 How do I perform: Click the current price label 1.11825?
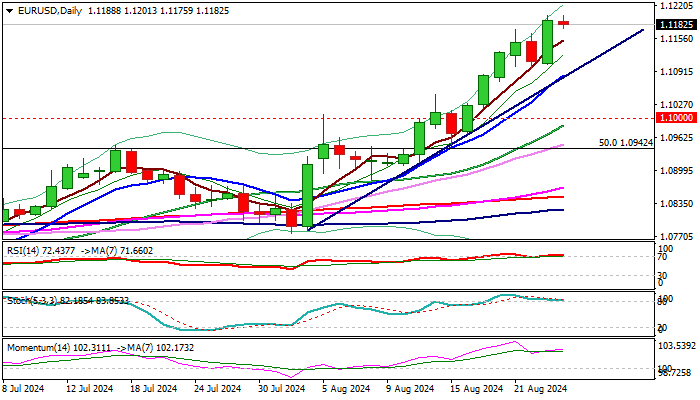670,24
